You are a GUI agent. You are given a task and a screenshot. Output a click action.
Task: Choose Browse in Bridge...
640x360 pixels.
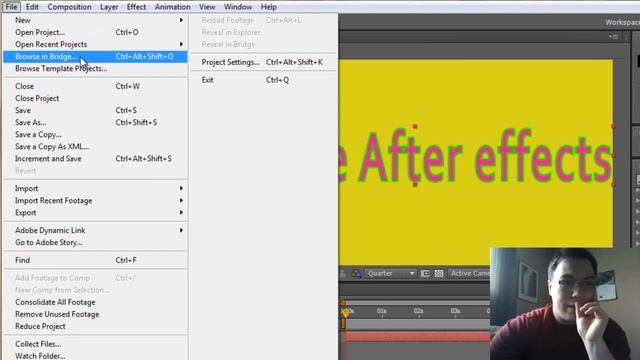[x=95, y=56]
